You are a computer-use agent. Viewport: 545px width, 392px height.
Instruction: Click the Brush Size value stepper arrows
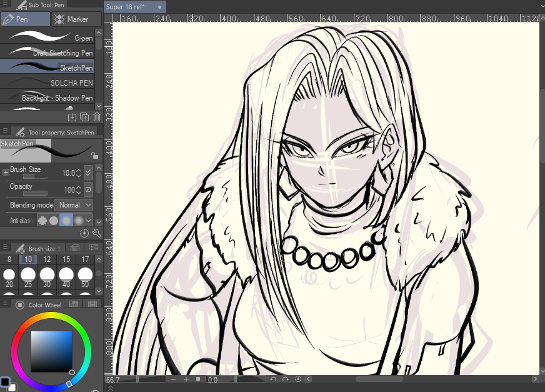79,173
